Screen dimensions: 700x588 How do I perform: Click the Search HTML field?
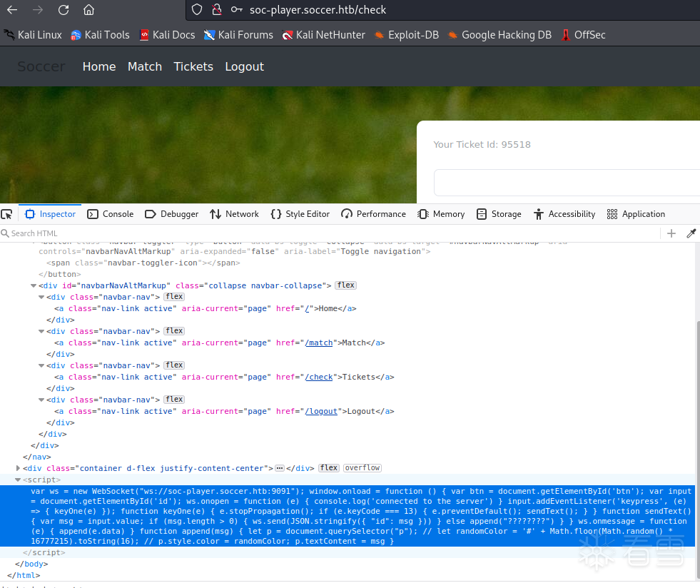pyautogui.click(x=330, y=233)
